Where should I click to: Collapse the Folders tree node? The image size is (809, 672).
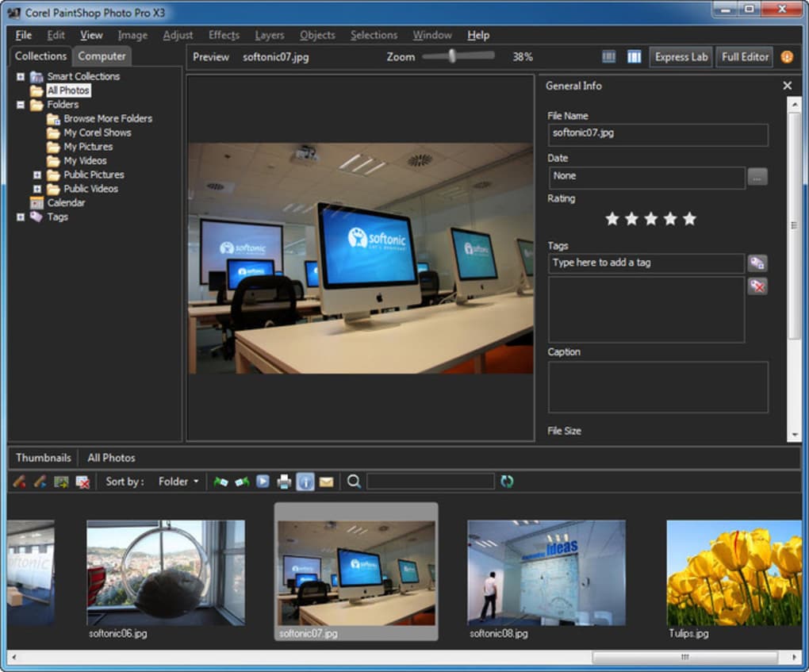click(x=21, y=105)
